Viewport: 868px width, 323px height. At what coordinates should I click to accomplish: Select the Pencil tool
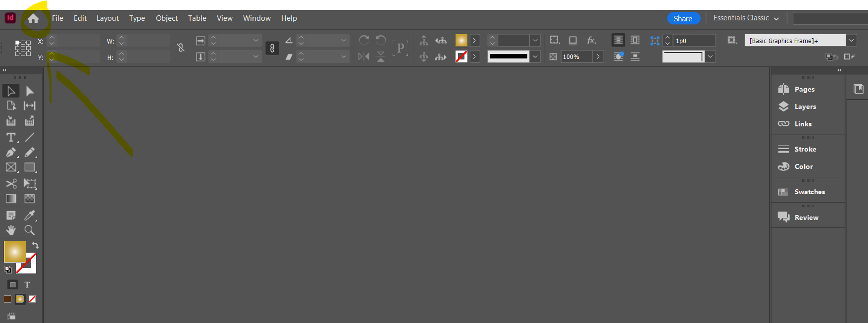30,153
